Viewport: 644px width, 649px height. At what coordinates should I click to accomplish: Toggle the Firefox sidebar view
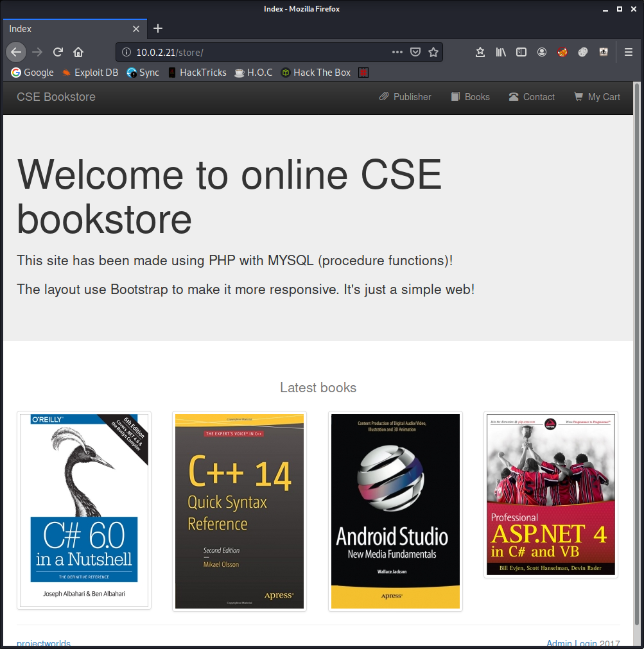tap(521, 52)
